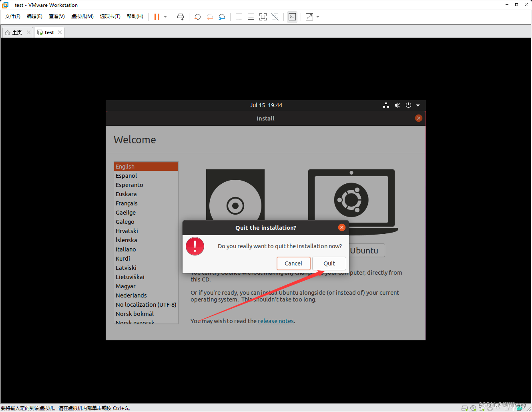Image resolution: width=532 pixels, height=412 pixels.
Task: Select Gaeilge in the language list
Action: 146,213
